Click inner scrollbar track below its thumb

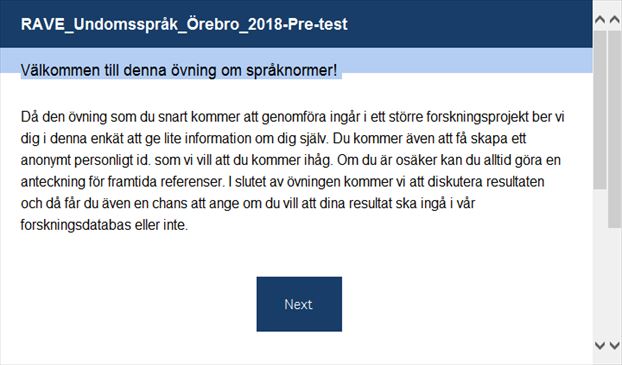point(600,264)
